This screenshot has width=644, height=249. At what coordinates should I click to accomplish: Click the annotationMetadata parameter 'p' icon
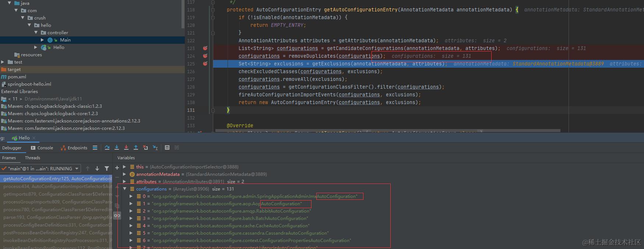[x=132, y=174]
